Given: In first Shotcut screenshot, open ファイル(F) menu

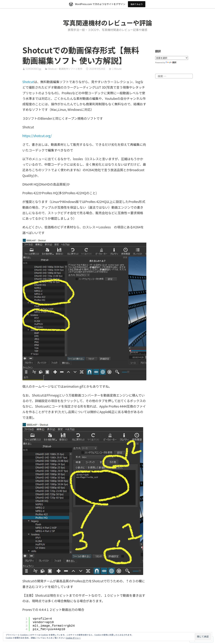Looking at the screenshot, I should pyautogui.click(x=28, y=244).
